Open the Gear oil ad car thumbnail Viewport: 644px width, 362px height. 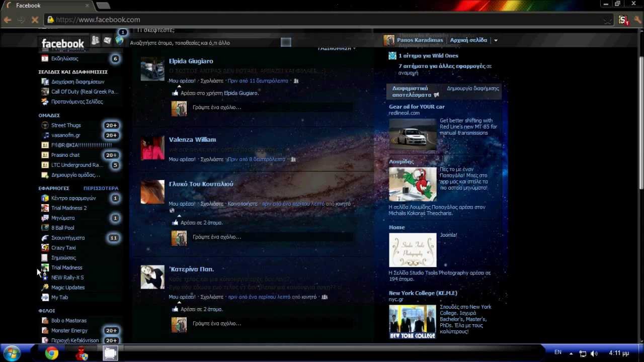pos(413,135)
